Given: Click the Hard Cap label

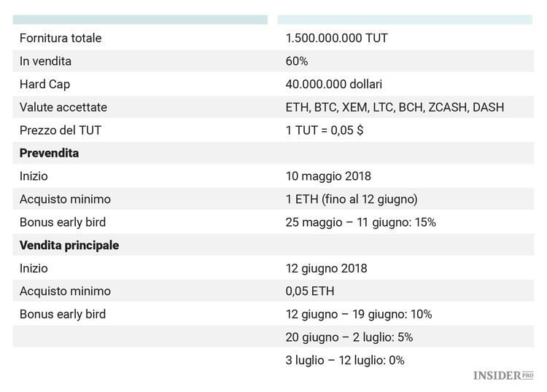Looking at the screenshot, I should point(44,85).
